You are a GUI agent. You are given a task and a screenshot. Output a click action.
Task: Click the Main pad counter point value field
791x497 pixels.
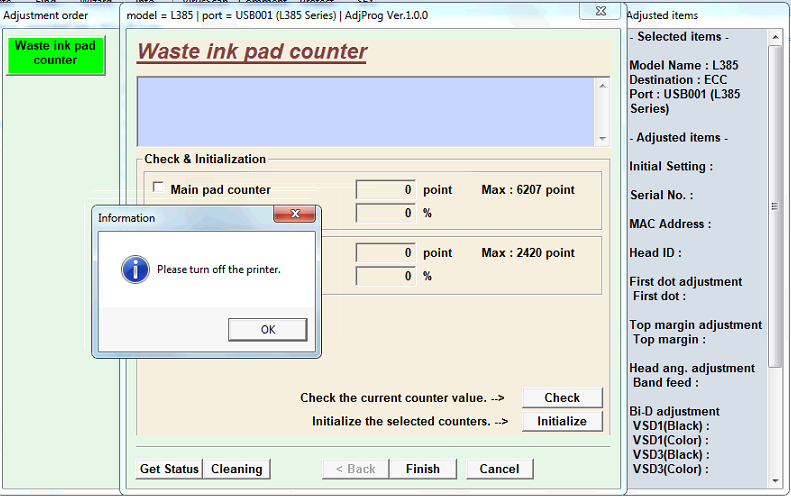(386, 190)
